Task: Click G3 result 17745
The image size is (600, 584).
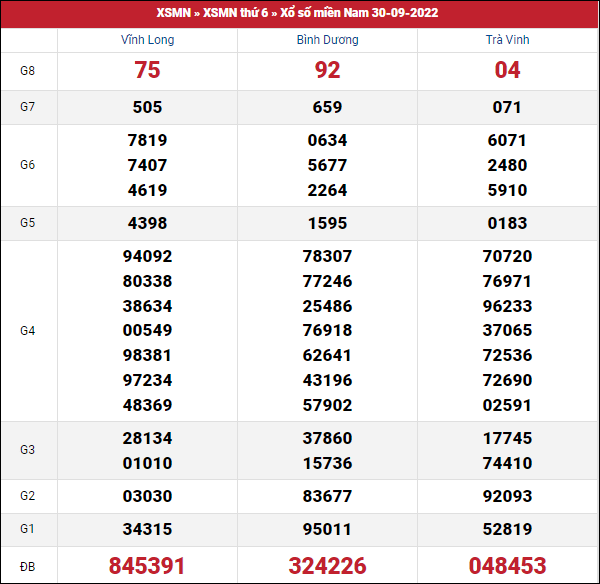Action: pos(507,438)
